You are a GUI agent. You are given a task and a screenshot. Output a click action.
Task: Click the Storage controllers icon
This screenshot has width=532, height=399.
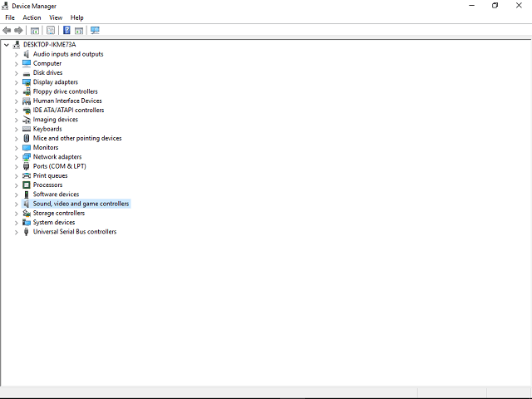[27, 213]
